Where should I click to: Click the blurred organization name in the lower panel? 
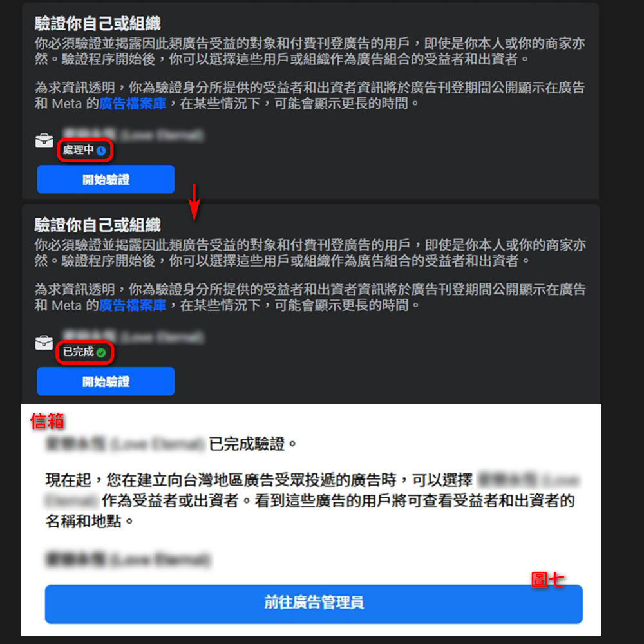tap(133, 336)
